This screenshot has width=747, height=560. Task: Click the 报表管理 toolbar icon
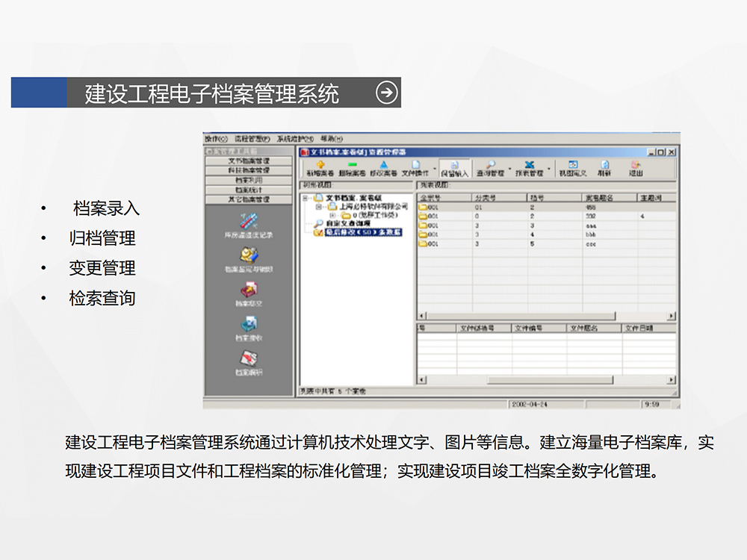pos(530,164)
